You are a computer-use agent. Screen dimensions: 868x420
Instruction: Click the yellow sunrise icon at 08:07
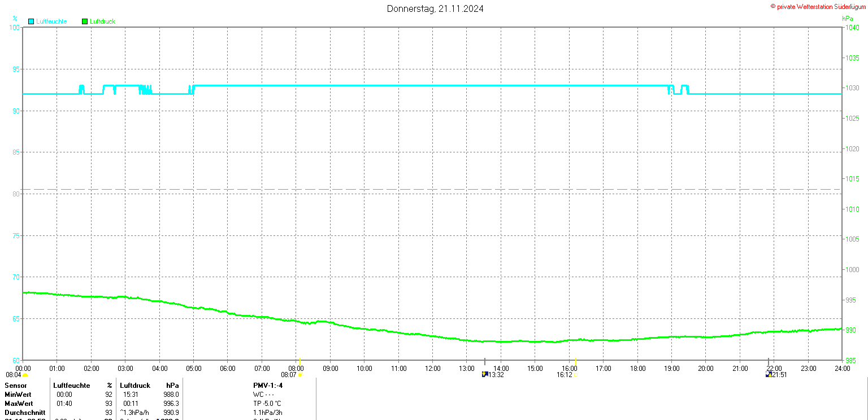[300, 374]
